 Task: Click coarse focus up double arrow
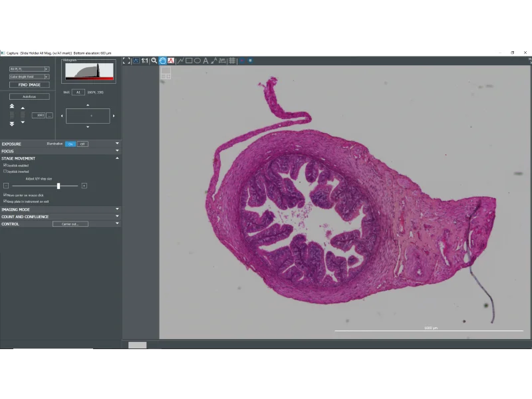[12, 106]
